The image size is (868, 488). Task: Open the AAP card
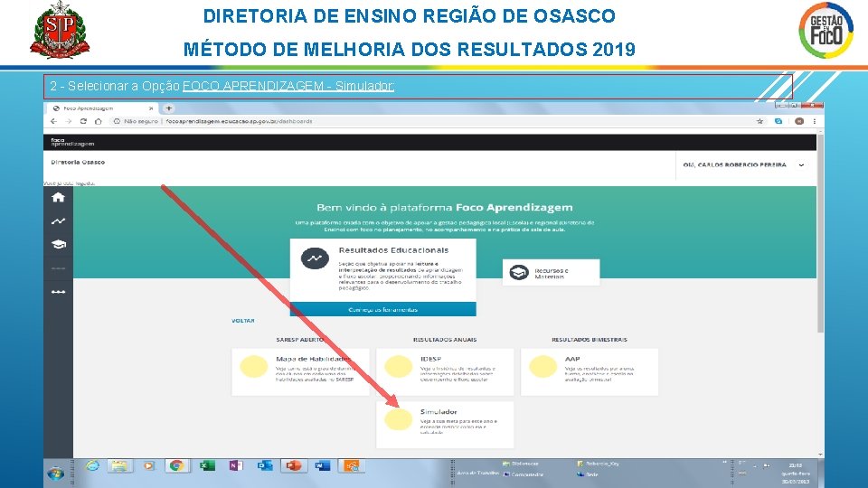click(x=590, y=371)
